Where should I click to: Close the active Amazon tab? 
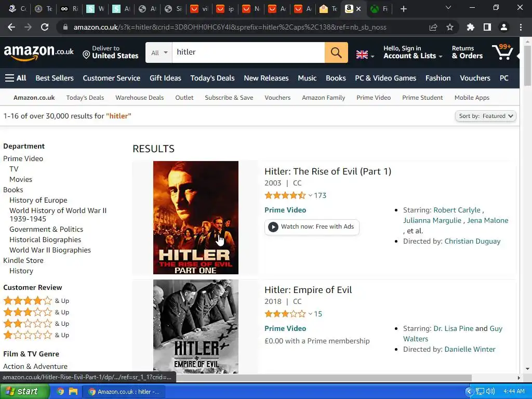click(x=358, y=9)
